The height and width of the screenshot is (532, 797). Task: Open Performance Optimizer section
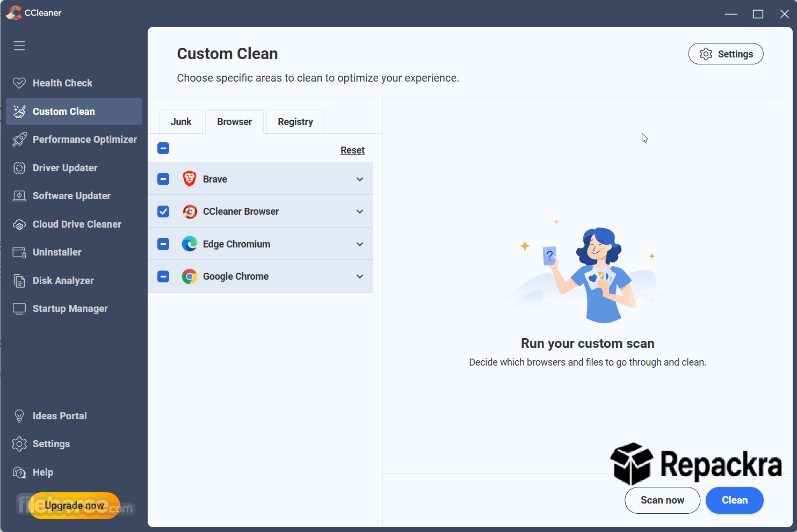[x=74, y=140]
